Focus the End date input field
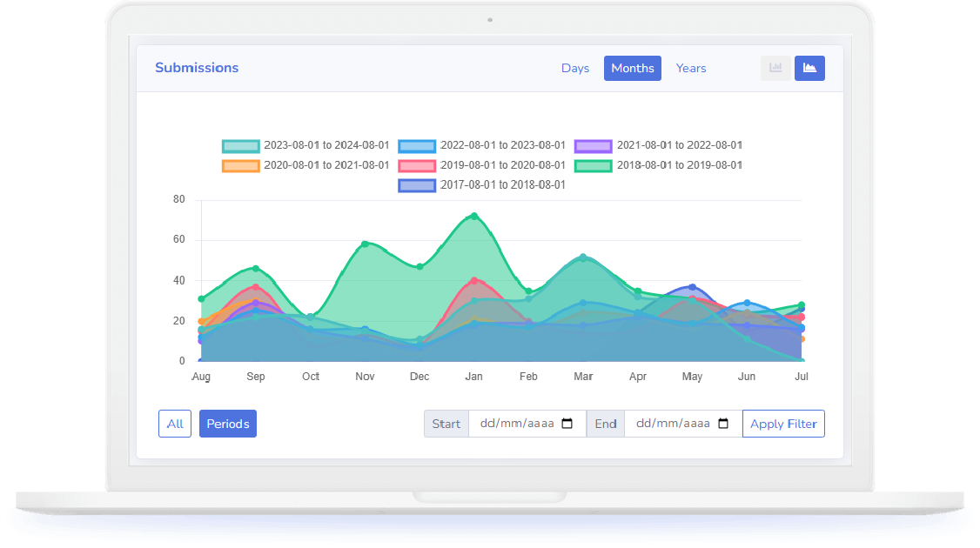 (671, 424)
